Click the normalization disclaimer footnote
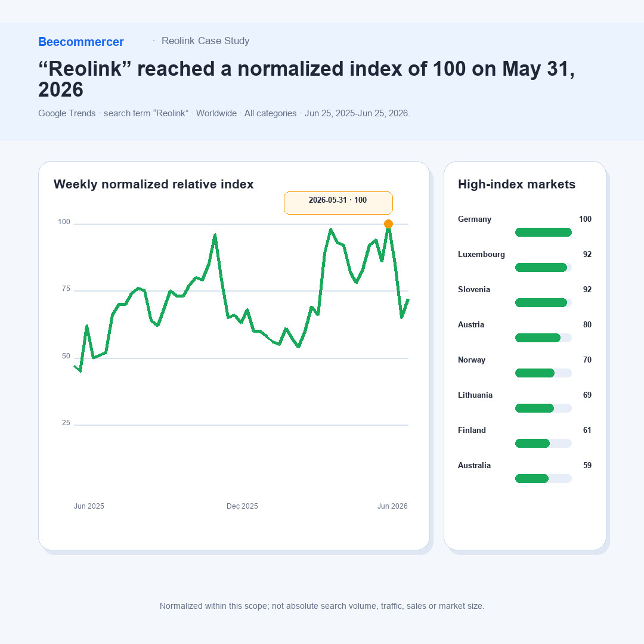644x644 pixels. pyautogui.click(x=322, y=606)
